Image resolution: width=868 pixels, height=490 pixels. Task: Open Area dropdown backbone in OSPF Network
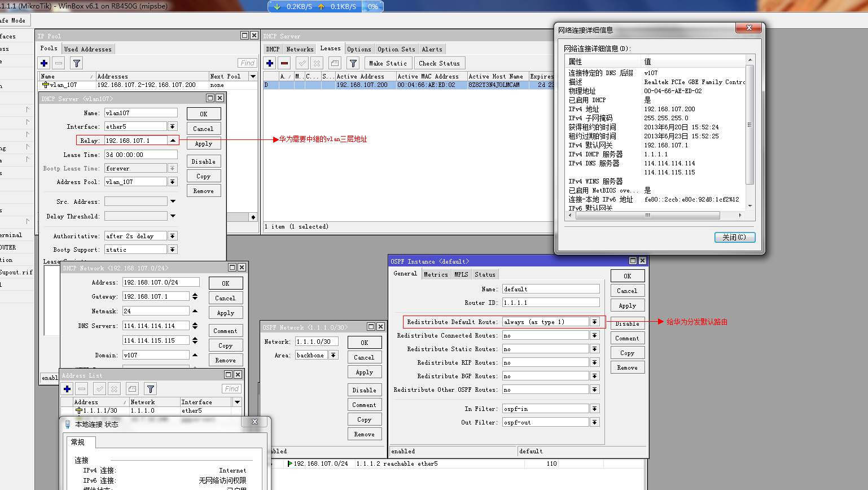pyautogui.click(x=334, y=355)
